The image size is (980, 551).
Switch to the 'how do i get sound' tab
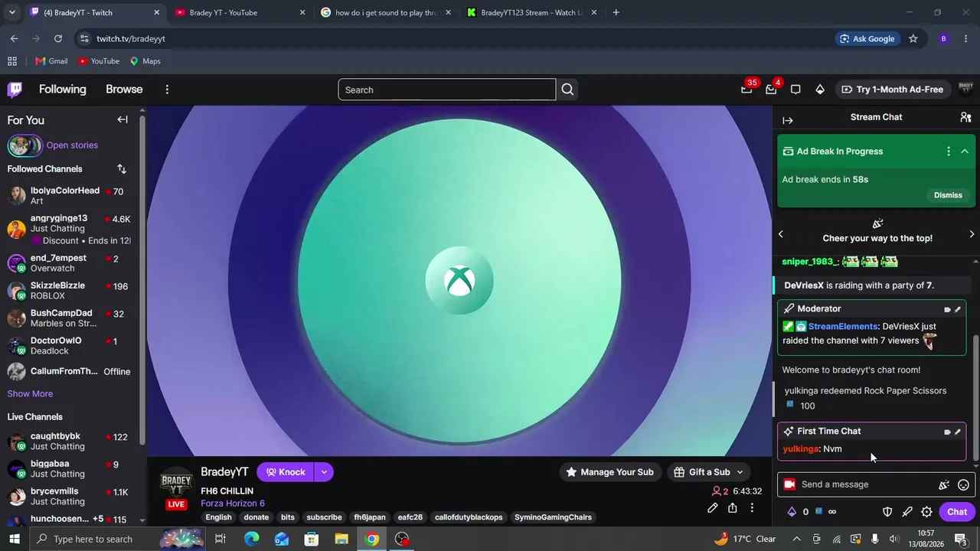point(386,12)
